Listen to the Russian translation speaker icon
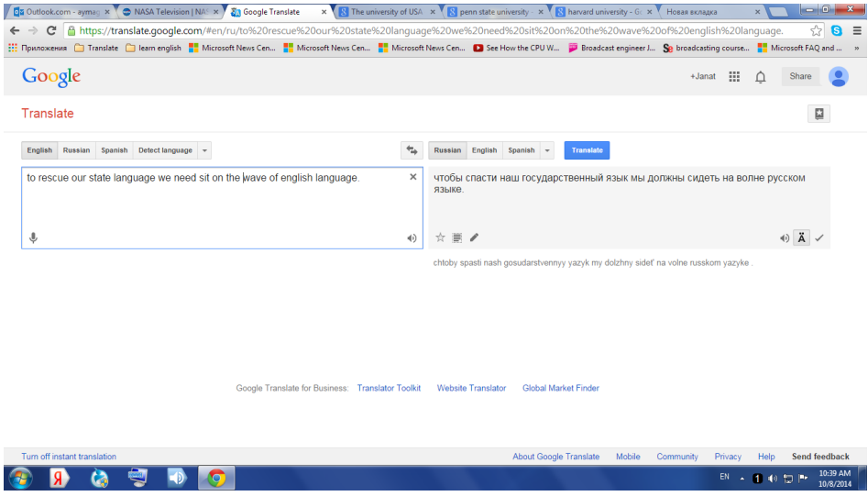Screen dimensions: 868x496 (785, 238)
